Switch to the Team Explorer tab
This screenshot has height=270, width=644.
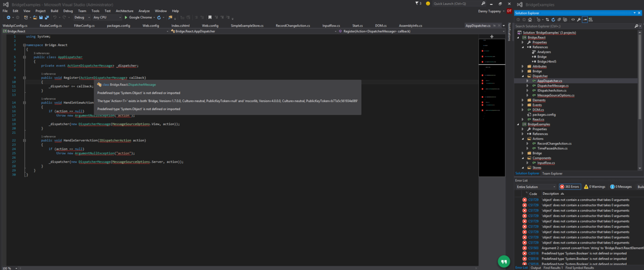(x=552, y=173)
